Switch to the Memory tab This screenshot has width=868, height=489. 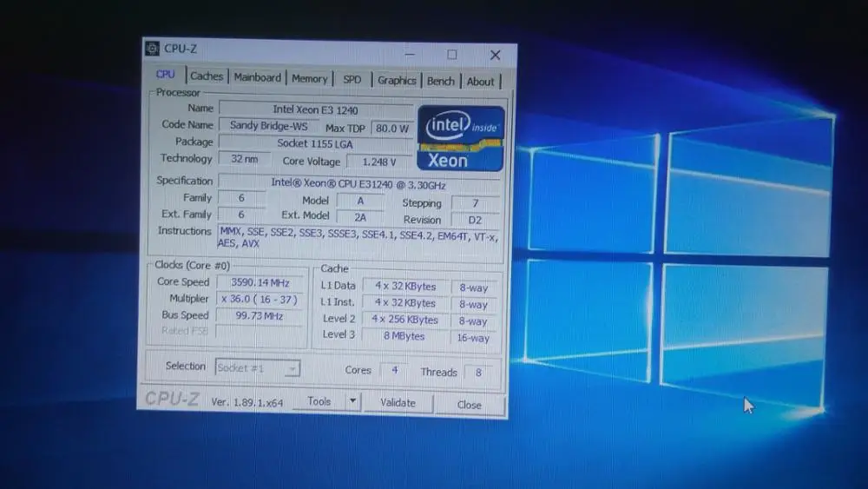pyautogui.click(x=310, y=79)
